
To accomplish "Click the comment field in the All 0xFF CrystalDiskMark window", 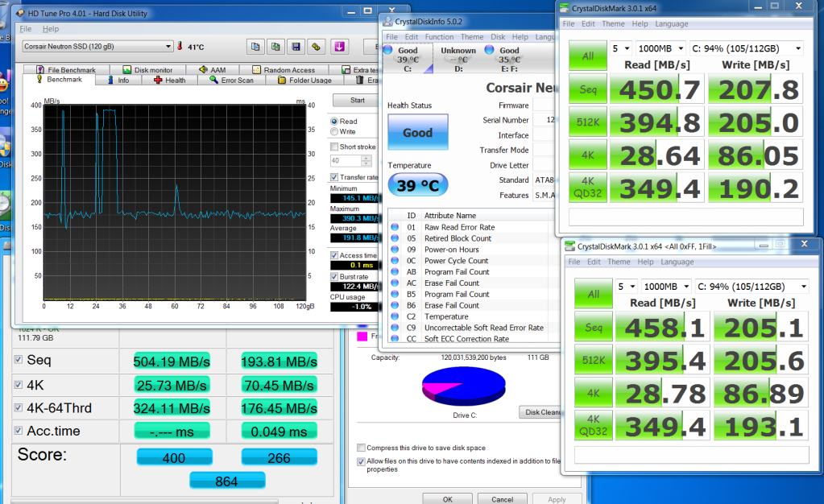I will pyautogui.click(x=692, y=455).
